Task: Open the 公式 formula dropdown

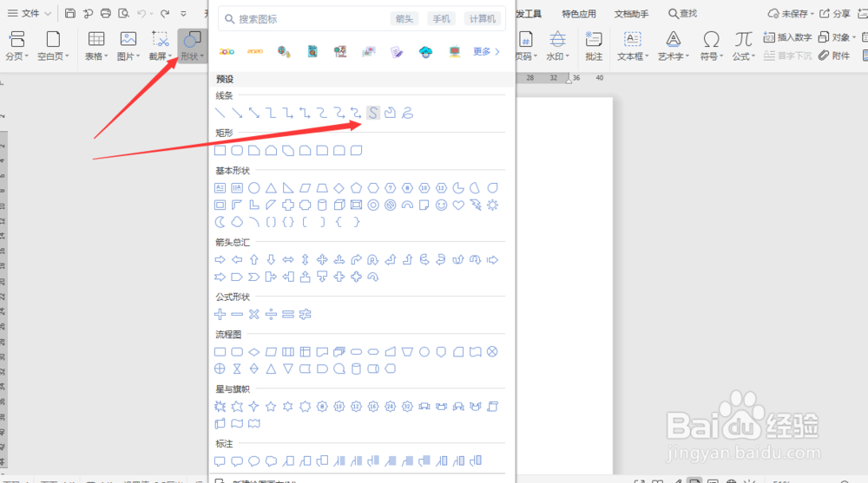Action: click(x=744, y=46)
